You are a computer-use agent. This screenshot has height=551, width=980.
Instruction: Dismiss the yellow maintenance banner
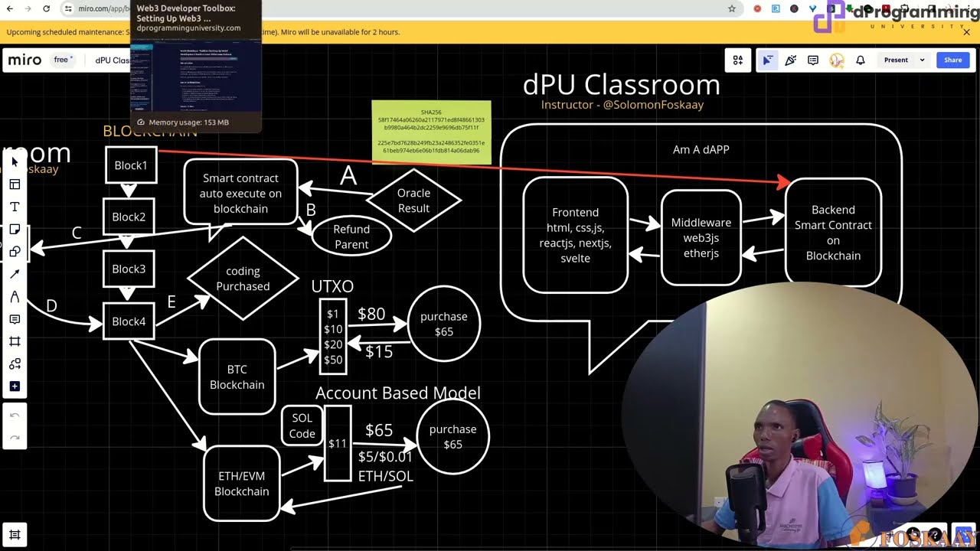[966, 32]
